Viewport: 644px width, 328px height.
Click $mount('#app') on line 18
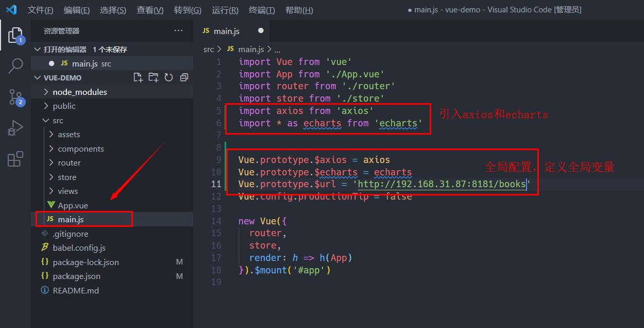click(293, 270)
